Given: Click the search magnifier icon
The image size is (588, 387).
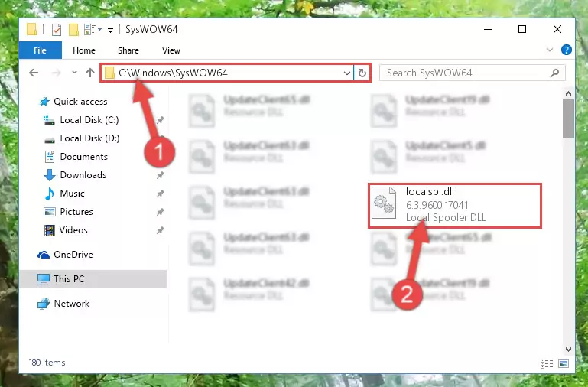Looking at the screenshot, I should point(554,73).
